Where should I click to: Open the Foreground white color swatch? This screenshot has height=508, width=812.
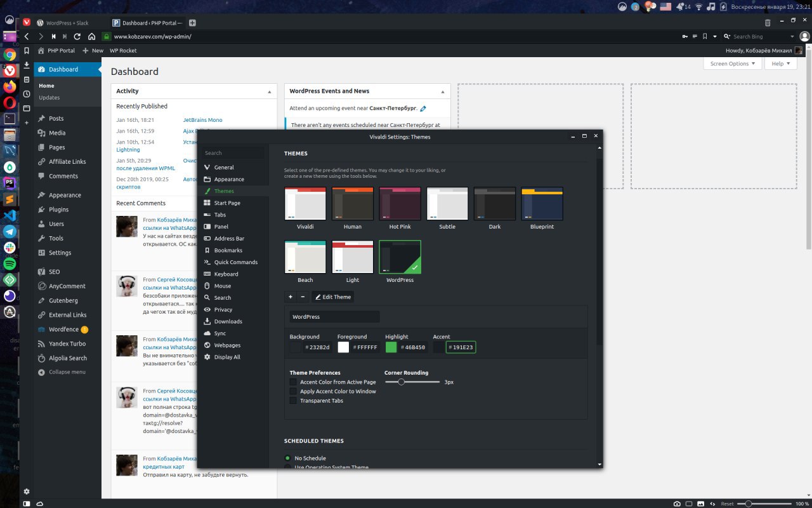[x=343, y=347]
